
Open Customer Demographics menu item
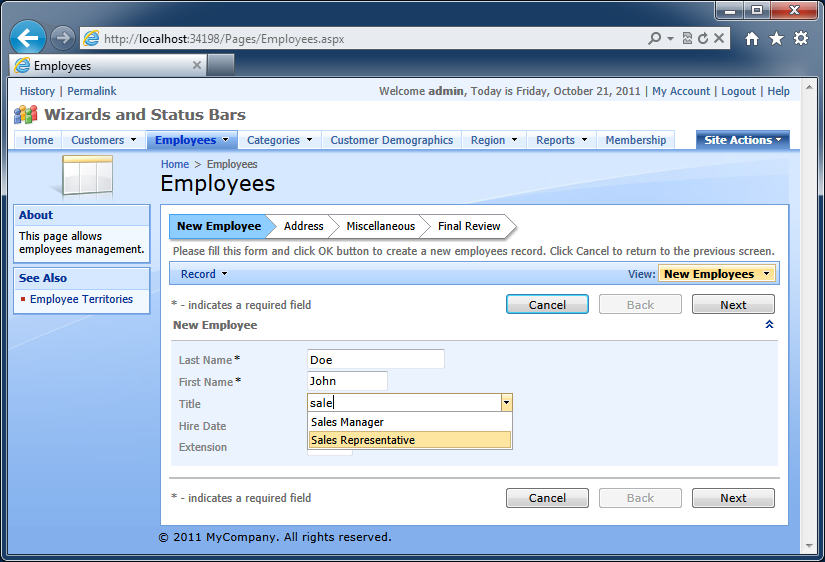click(x=391, y=140)
